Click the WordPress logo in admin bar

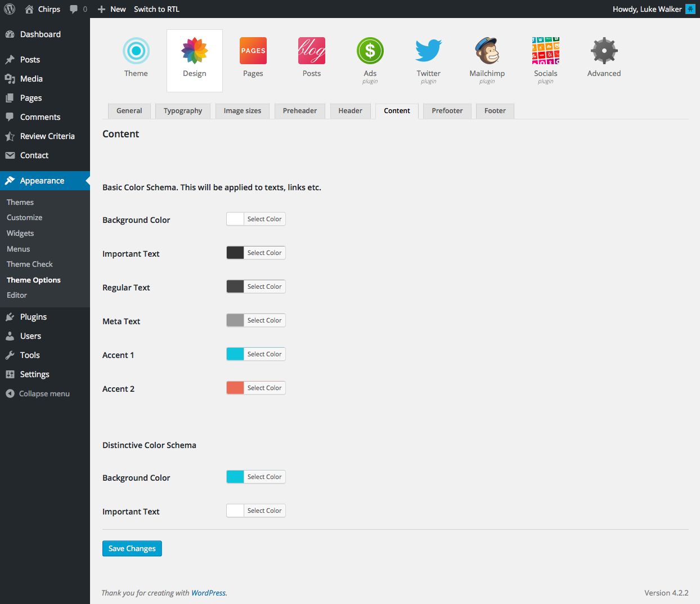coord(10,9)
